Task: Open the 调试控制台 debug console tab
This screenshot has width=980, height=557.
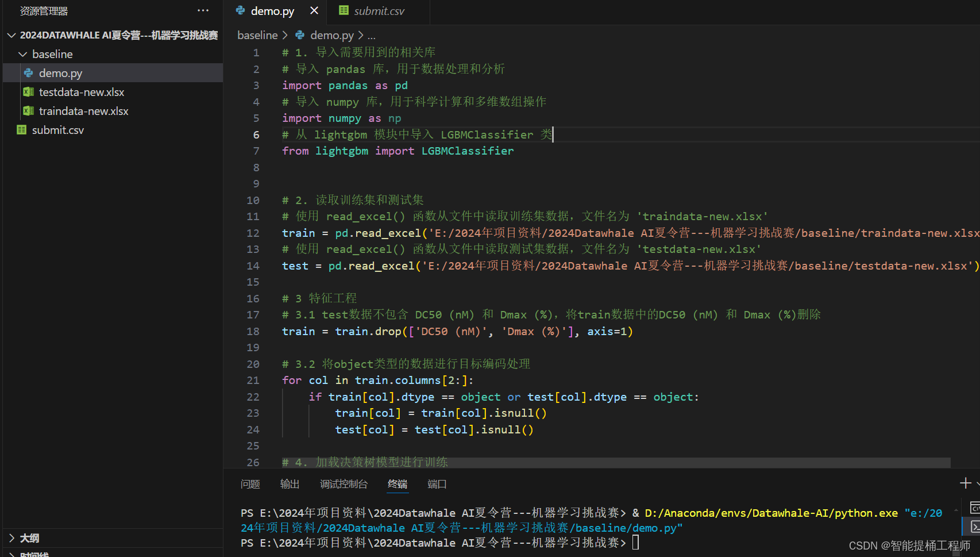Action: [x=344, y=484]
